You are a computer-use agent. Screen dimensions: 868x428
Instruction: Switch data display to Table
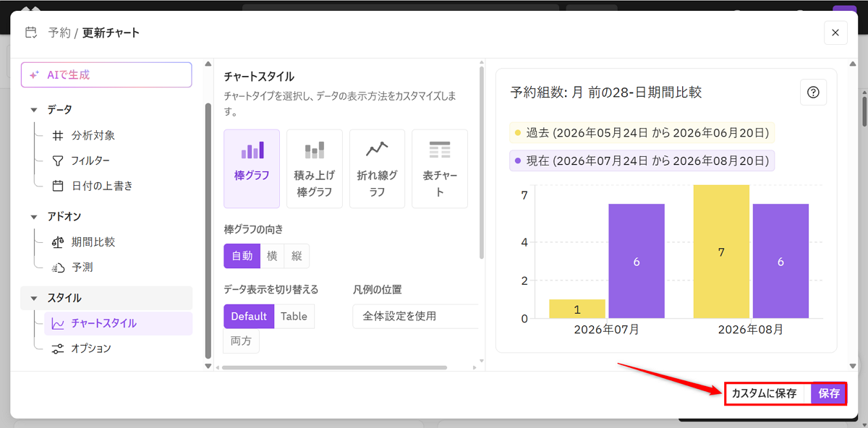[x=294, y=316]
